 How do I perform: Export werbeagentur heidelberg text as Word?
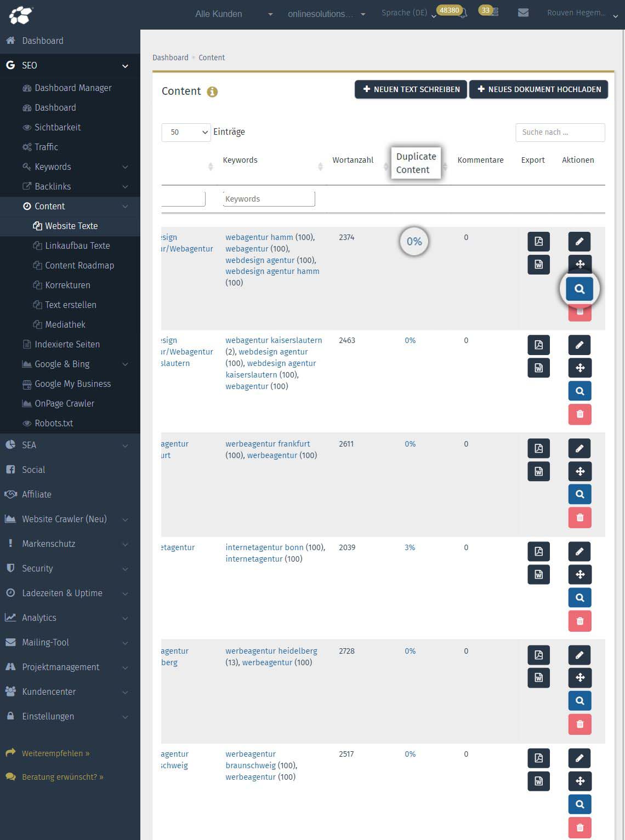coord(538,678)
